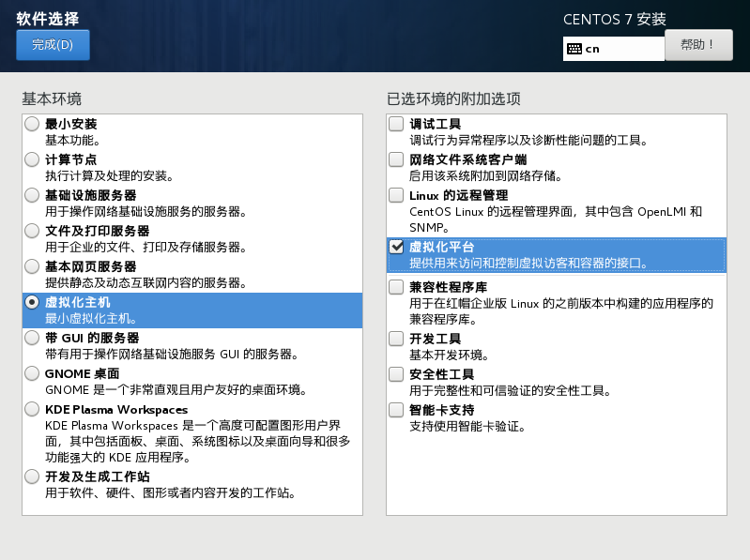The width and height of the screenshot is (750, 560).
Task: Enable the 网络文件系统客户端 checkbox
Action: pos(396,159)
